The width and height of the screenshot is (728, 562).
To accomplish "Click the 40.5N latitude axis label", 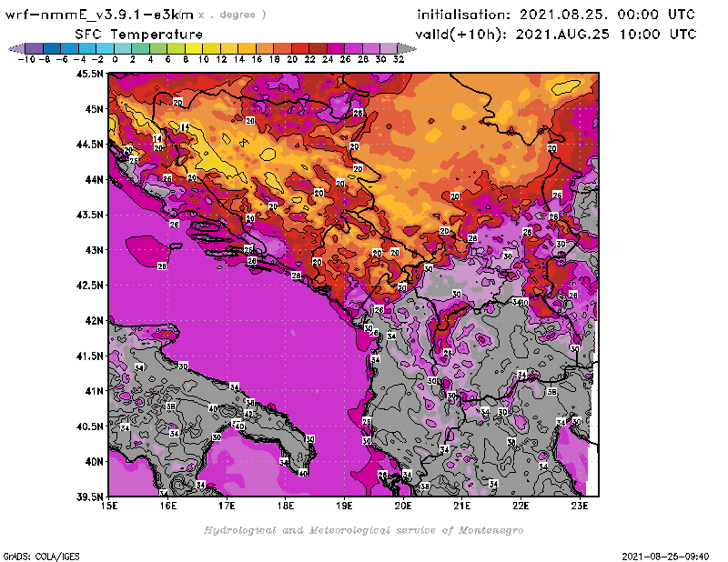I will tap(89, 427).
